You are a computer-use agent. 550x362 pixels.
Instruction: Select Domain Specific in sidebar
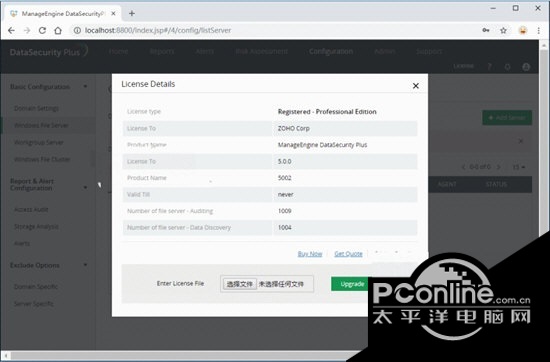36,287
